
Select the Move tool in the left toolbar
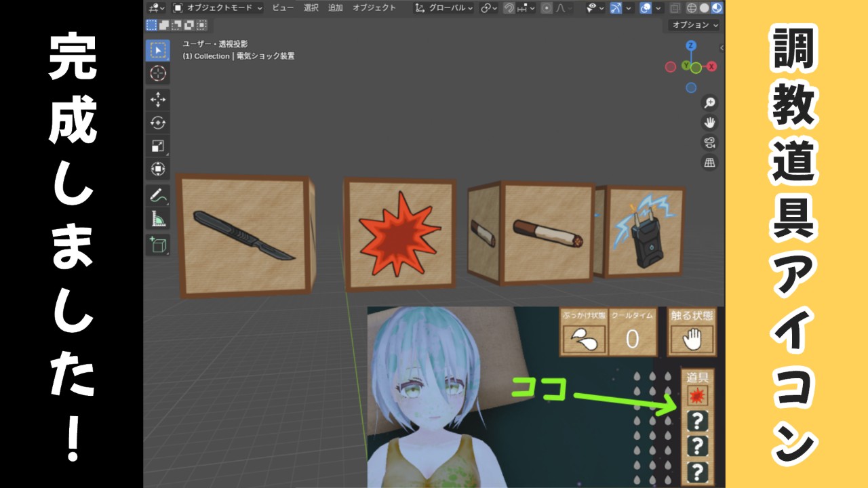[x=157, y=99]
